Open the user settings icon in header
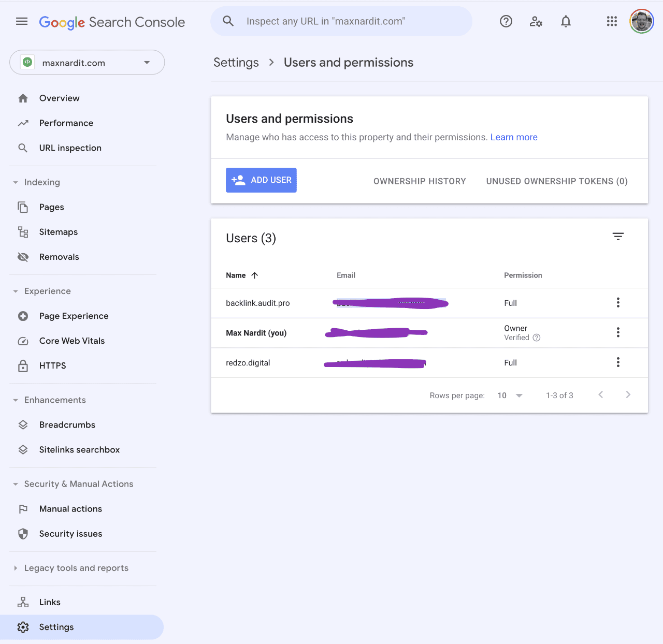The height and width of the screenshot is (644, 663). [536, 21]
